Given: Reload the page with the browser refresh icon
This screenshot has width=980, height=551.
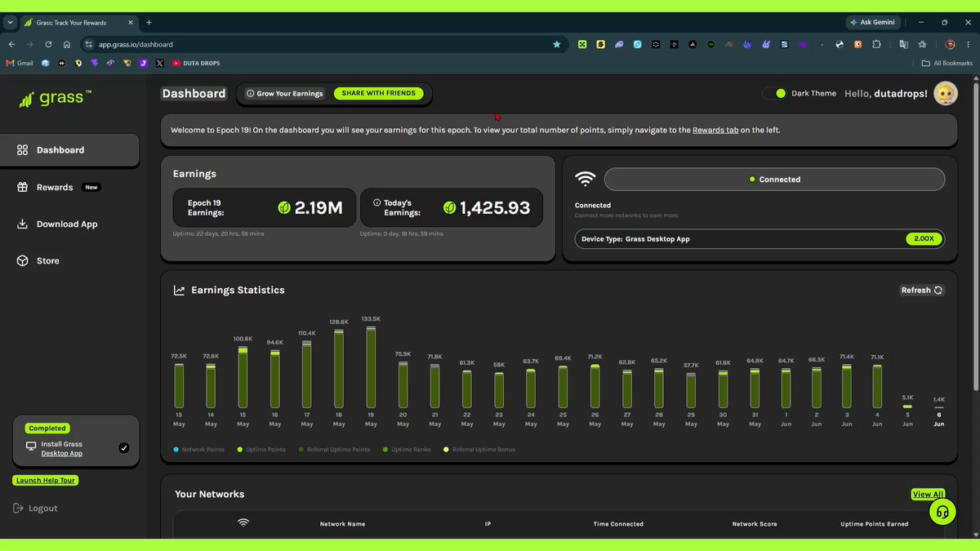Looking at the screenshot, I should pos(48,44).
